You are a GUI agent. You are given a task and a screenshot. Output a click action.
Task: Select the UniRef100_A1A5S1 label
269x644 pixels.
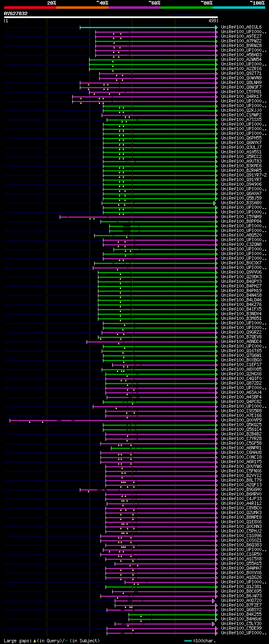click(x=241, y=152)
